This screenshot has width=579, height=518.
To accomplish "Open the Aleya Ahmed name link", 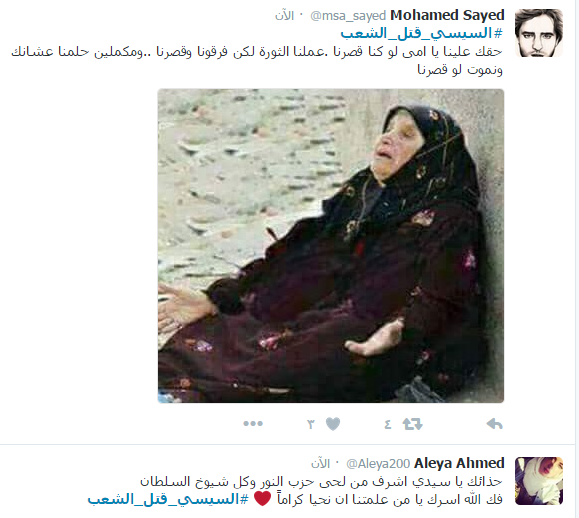I will [x=459, y=463].
